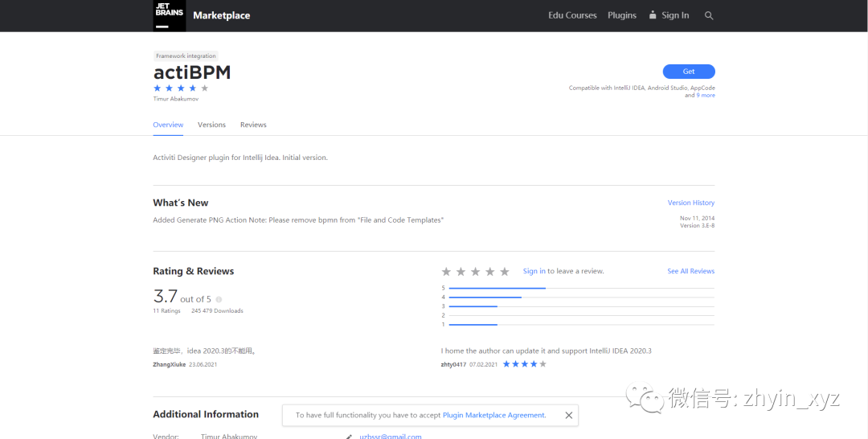868x439 pixels.
Task: Click the review date 07.02.2021
Action: click(x=483, y=365)
